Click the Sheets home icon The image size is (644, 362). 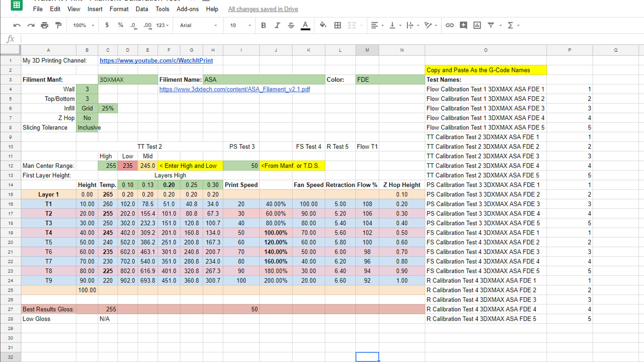[16, 5]
